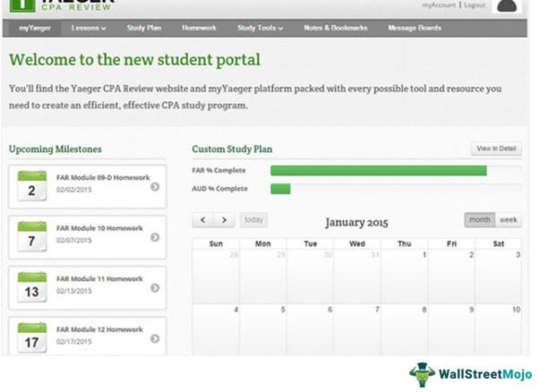This screenshot has width=539, height=392.
Task: Select January 6 calendar cell
Action: coord(310,330)
